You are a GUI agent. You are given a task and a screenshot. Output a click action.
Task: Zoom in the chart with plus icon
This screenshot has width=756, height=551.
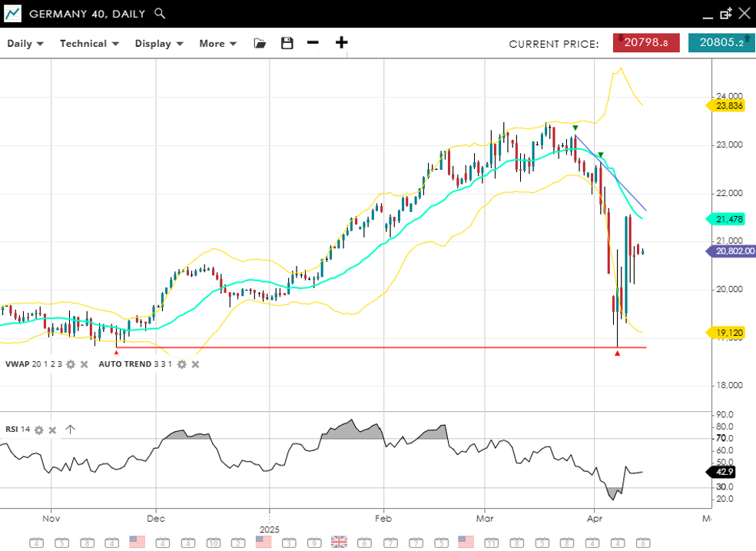pos(341,43)
